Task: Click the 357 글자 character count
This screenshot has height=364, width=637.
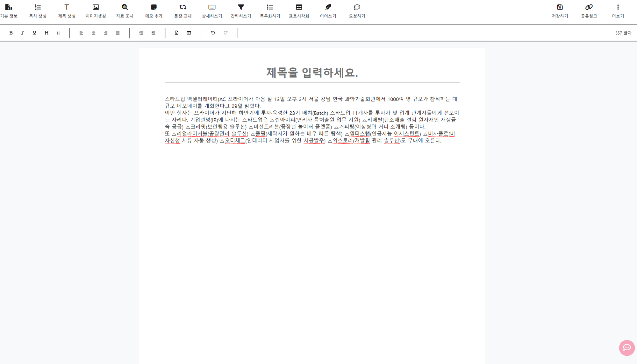Action: tap(623, 33)
